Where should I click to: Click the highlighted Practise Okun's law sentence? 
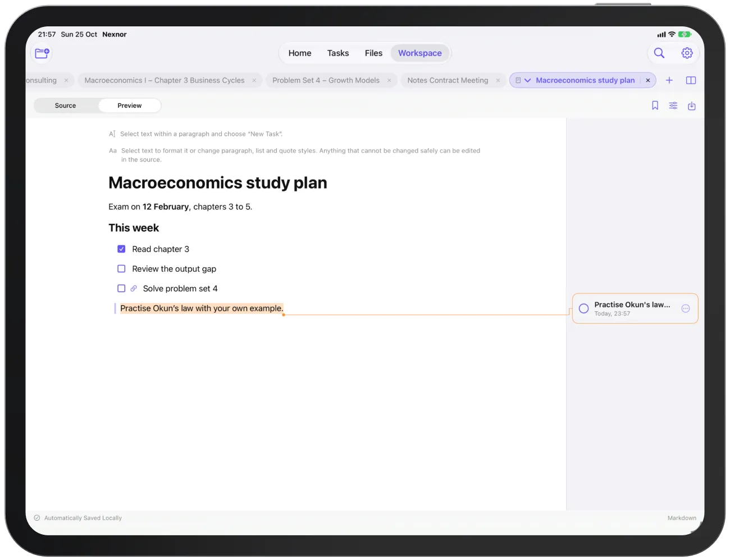202,308
